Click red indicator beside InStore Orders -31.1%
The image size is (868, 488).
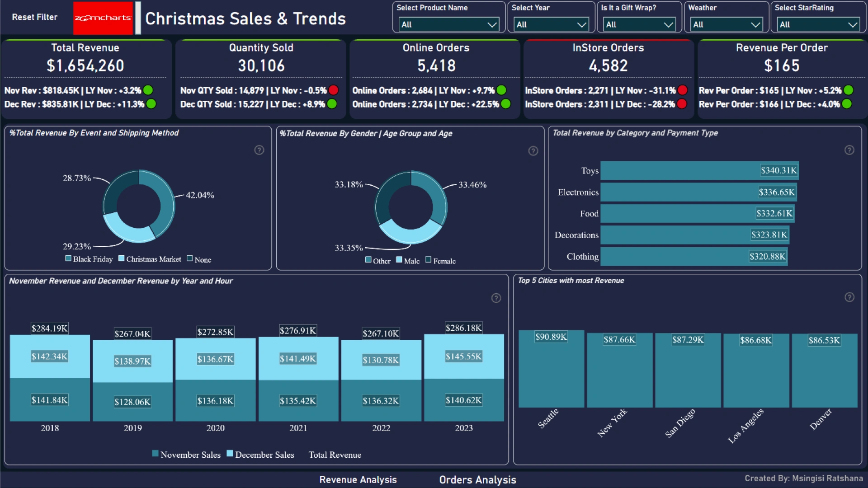pos(683,90)
